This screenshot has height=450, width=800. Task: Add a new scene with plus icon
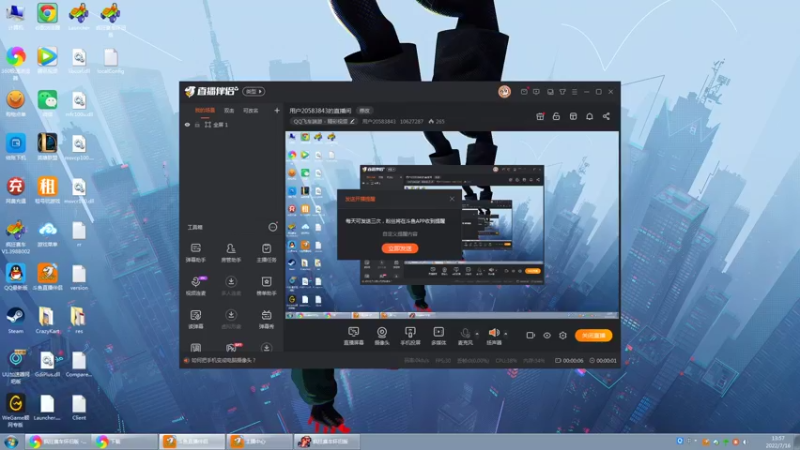coord(277,110)
